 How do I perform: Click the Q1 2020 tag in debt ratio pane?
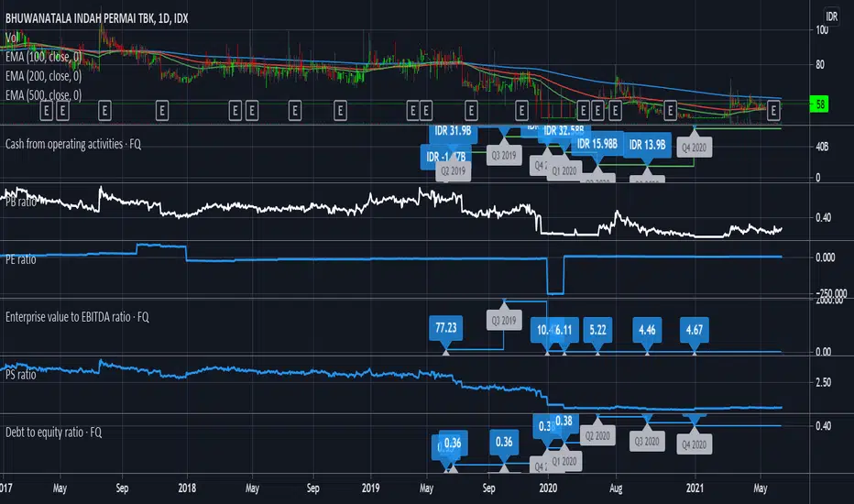(564, 461)
